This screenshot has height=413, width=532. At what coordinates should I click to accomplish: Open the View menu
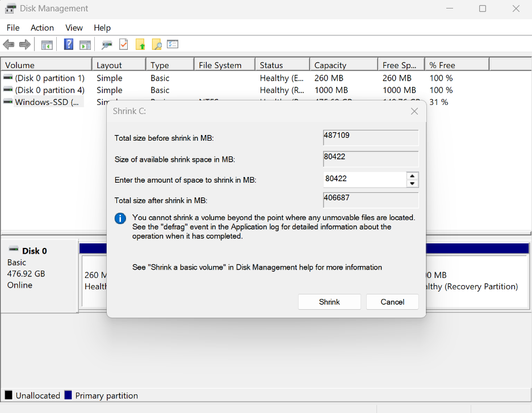74,28
